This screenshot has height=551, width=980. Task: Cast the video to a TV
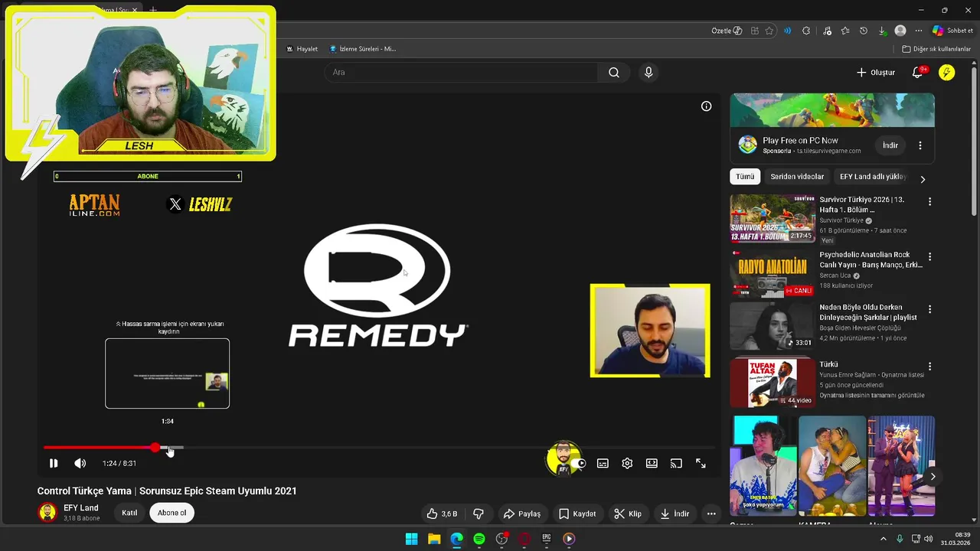point(676,463)
